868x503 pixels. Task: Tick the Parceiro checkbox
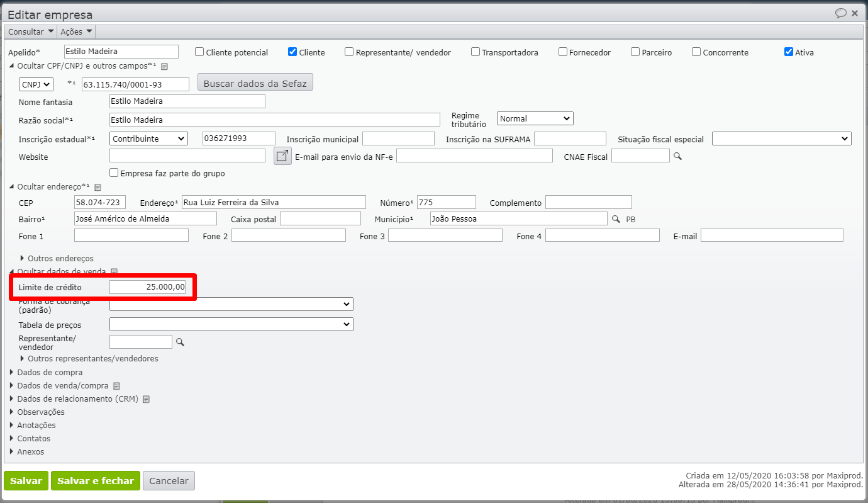coord(635,52)
